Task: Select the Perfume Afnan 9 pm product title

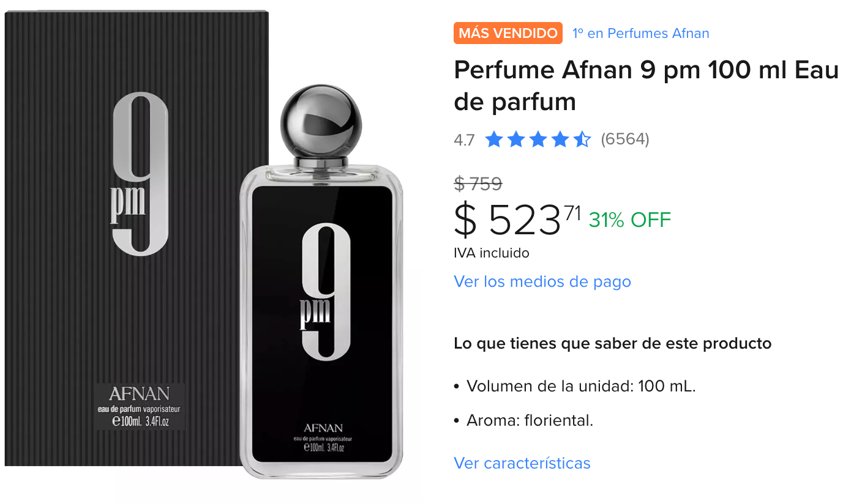Action: [646, 86]
